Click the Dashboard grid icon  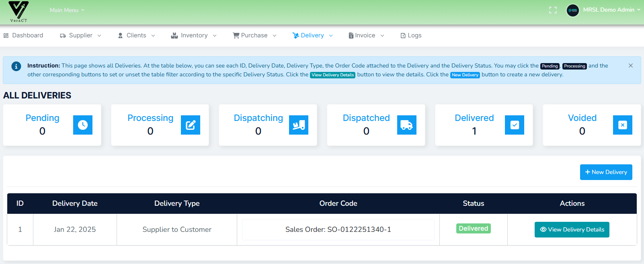[6, 36]
